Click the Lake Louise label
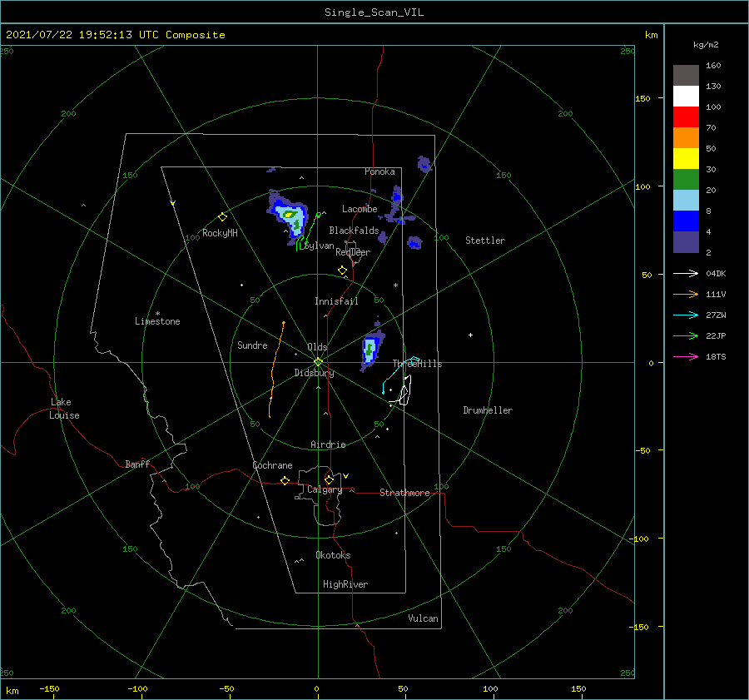This screenshot has width=749, height=700. coord(64,409)
